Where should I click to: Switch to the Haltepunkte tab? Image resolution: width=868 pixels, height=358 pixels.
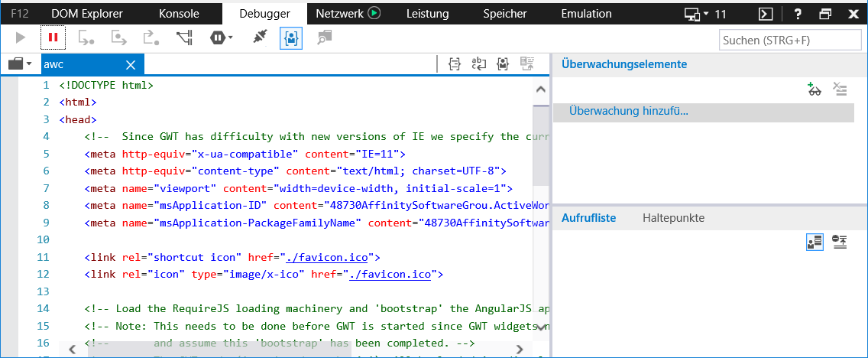pos(673,218)
